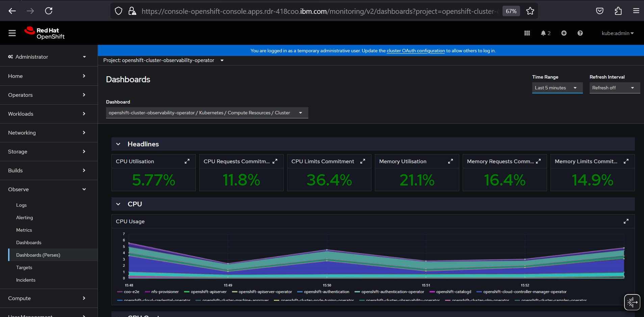Open the help question mark icon
Screen dimensions: 644x317
tap(580, 33)
